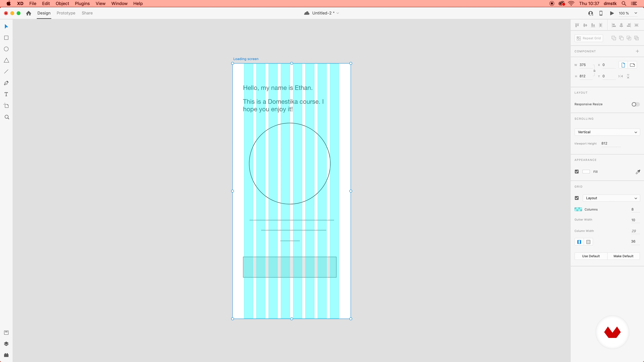
Task: Uncheck the Fill checkbox
Action: 577,172
